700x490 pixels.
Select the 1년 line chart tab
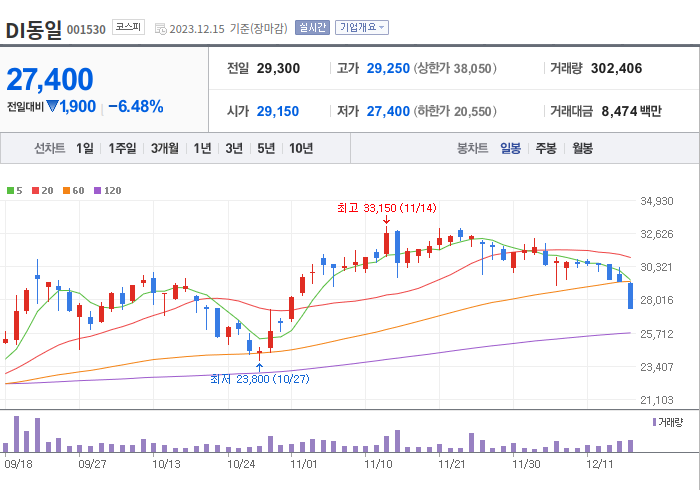pyautogui.click(x=202, y=148)
